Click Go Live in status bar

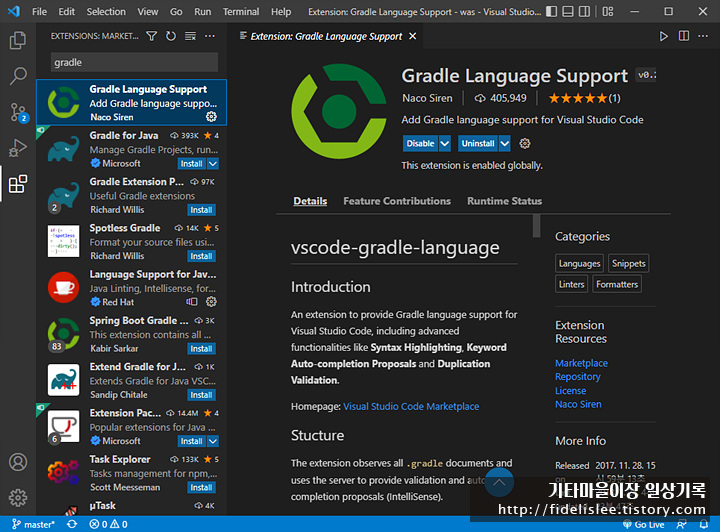[644, 524]
